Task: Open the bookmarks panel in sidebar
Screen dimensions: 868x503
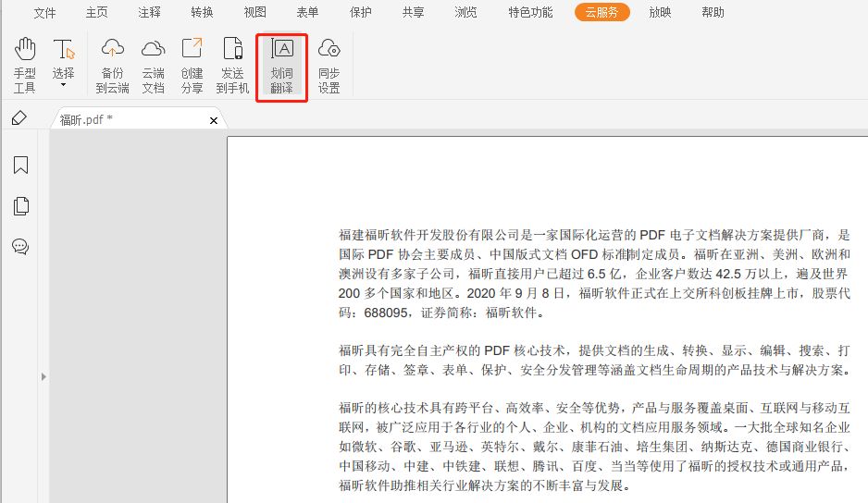Action: 20,166
